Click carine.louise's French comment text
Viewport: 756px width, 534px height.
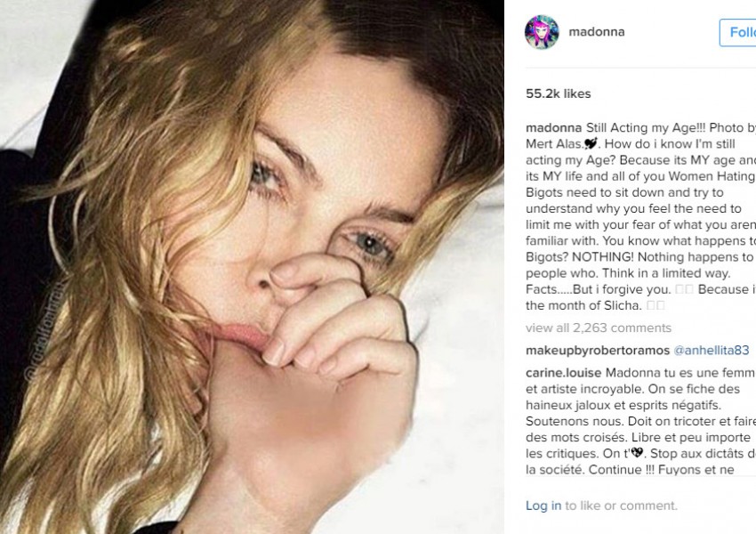point(640,421)
